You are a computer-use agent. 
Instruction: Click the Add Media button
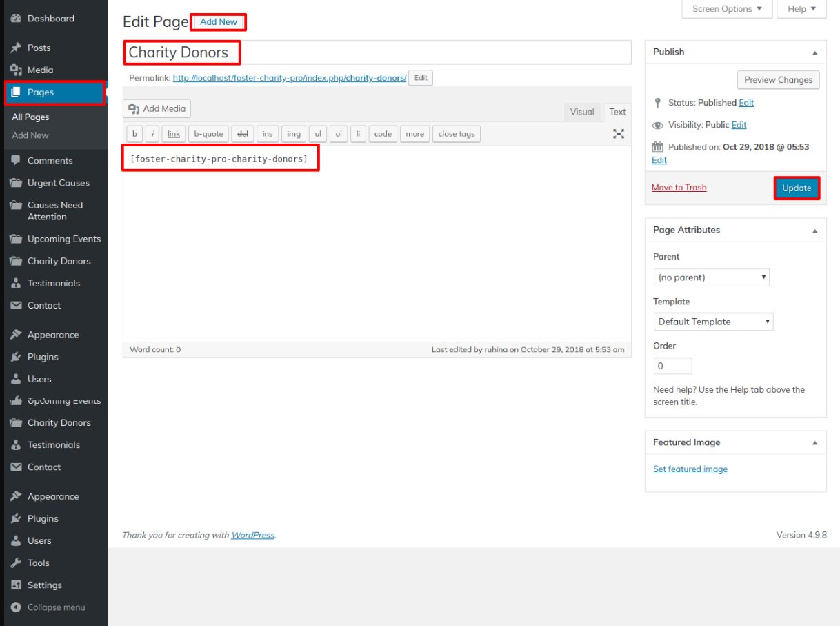(x=157, y=108)
